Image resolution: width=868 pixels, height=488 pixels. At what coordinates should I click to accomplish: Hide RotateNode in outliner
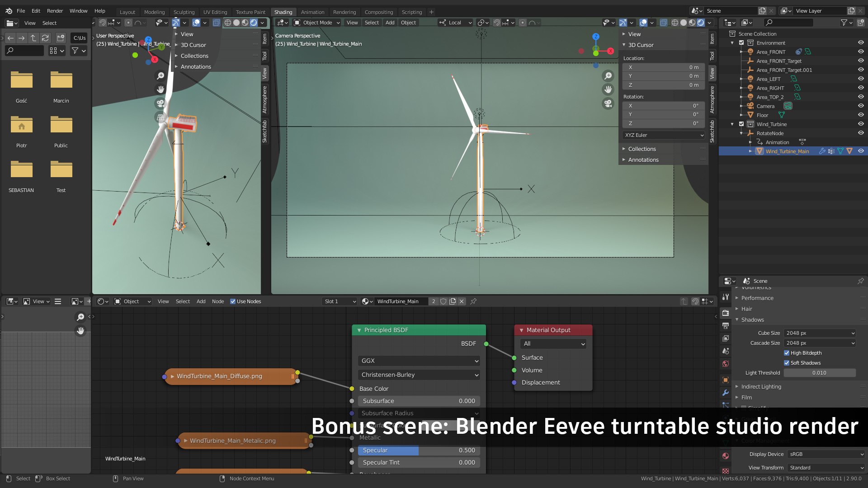861,133
